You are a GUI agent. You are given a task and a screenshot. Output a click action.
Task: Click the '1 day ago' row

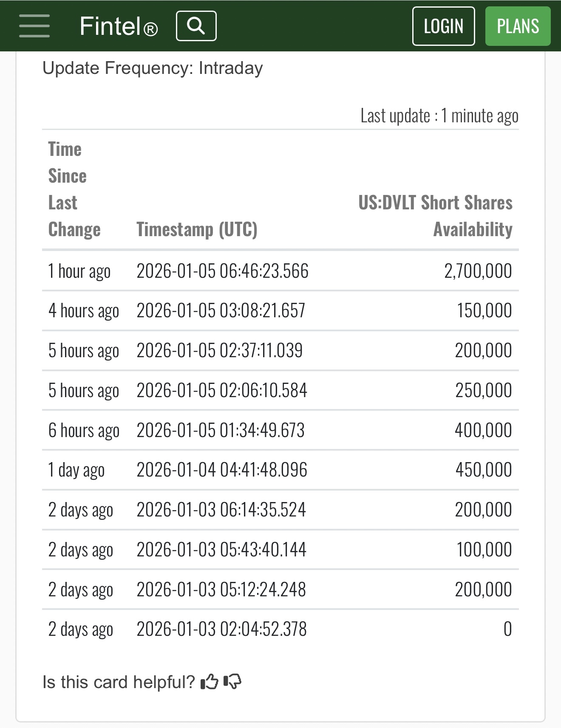pos(280,470)
